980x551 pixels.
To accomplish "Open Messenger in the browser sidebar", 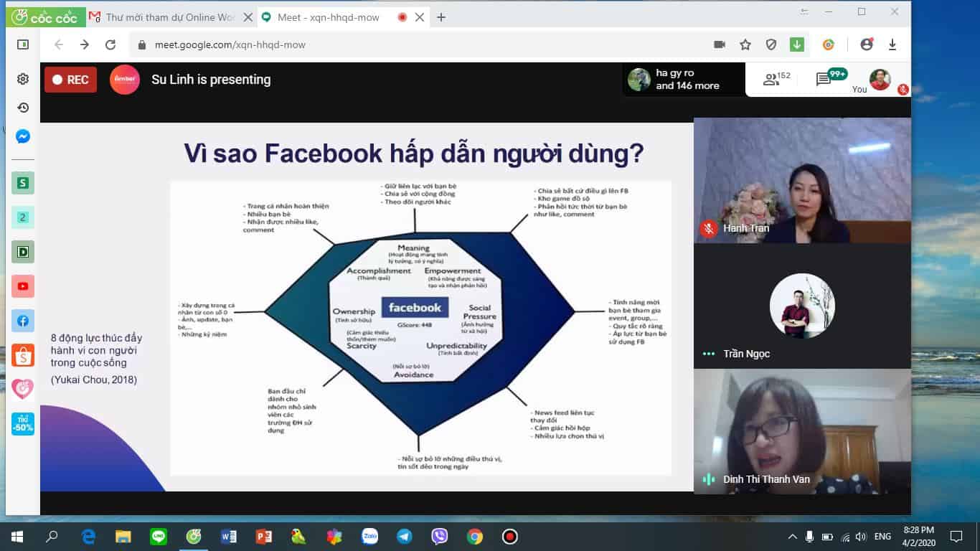I will pos(23,136).
